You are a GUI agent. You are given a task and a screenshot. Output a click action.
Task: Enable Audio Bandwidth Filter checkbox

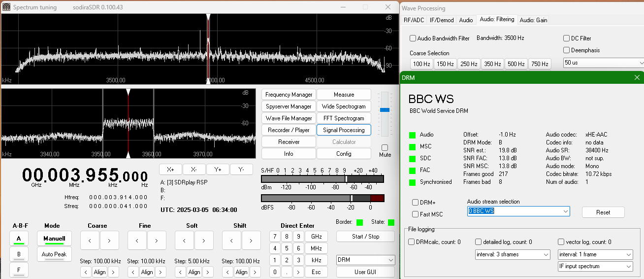pos(413,38)
